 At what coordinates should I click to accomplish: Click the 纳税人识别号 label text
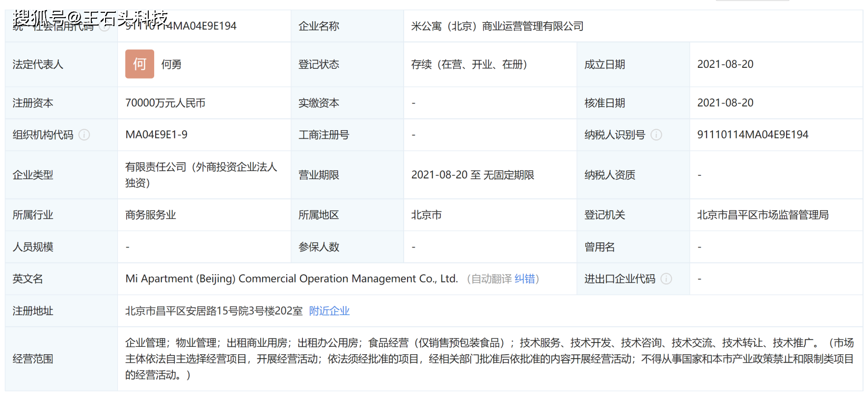(x=615, y=135)
